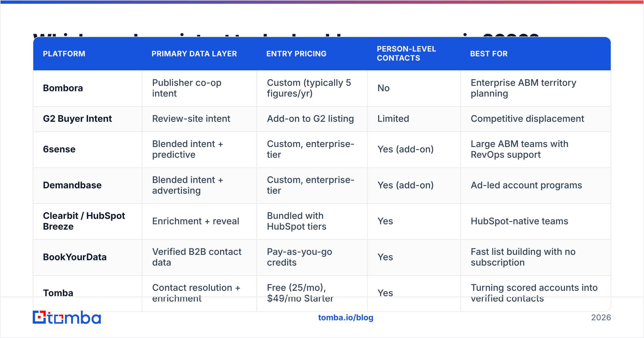Screen dimensions: 644x338
Task: Select the BookYourData platform cell
Action: (x=87, y=257)
